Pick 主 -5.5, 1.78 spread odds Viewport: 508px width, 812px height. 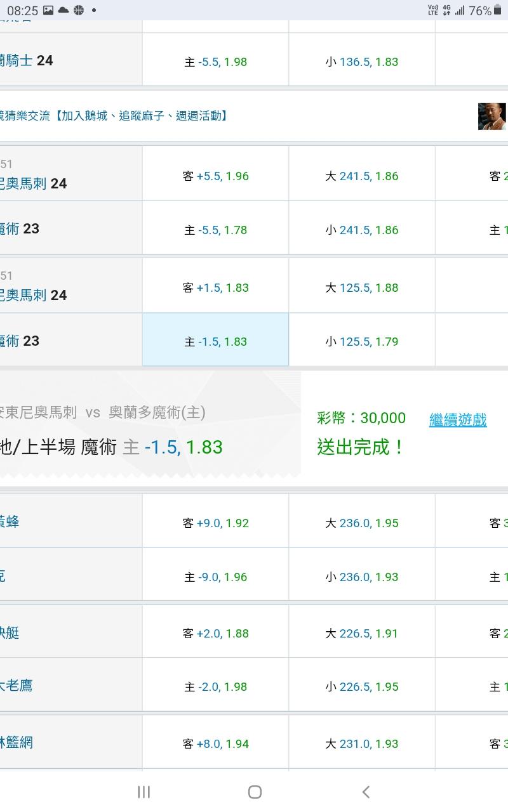point(215,230)
